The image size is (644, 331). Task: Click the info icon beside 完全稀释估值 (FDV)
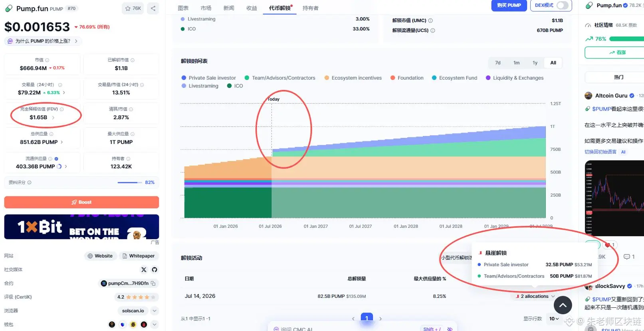coord(62,109)
